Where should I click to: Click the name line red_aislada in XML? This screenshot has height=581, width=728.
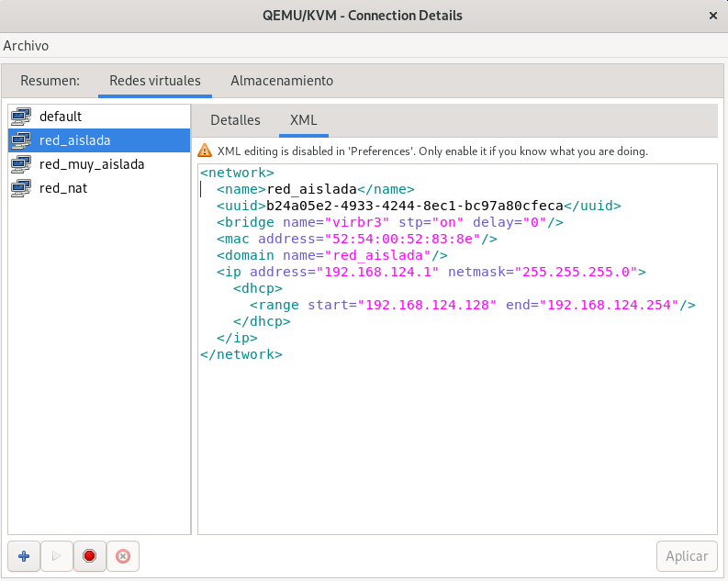[x=315, y=189]
